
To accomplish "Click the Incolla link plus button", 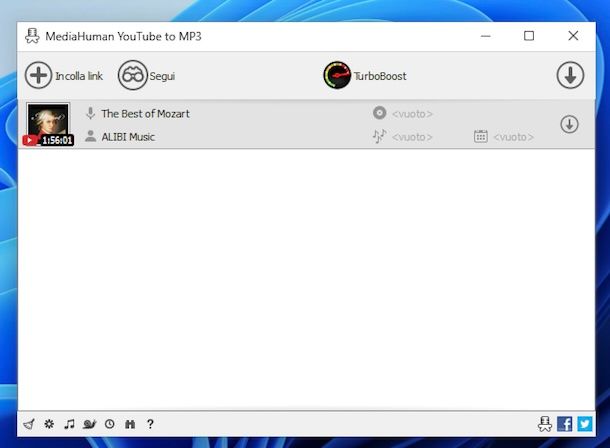I will (38, 75).
